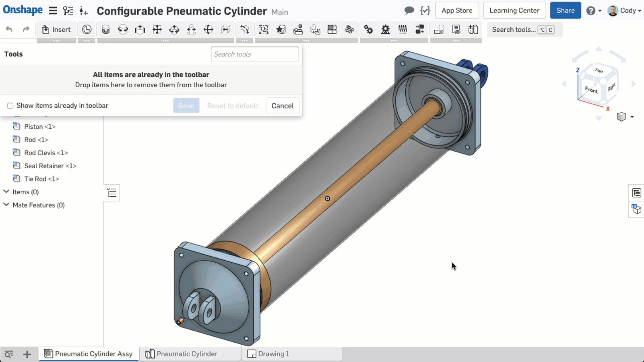The image size is (644, 362).
Task: Enable Show items already in toolbar
Action: pos(10,106)
